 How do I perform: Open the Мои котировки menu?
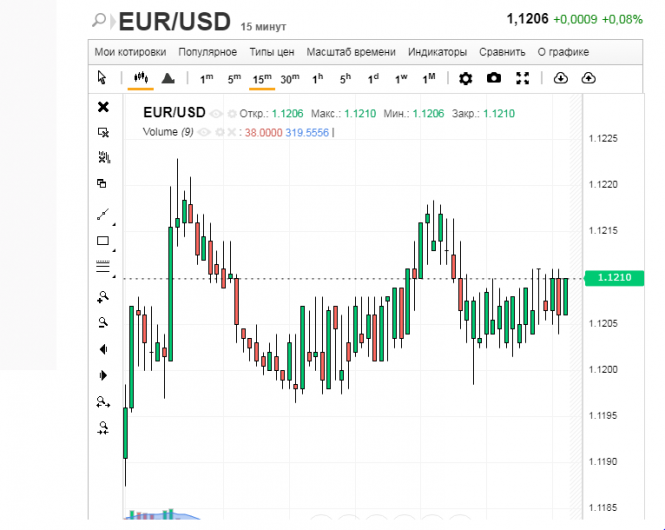[130, 52]
